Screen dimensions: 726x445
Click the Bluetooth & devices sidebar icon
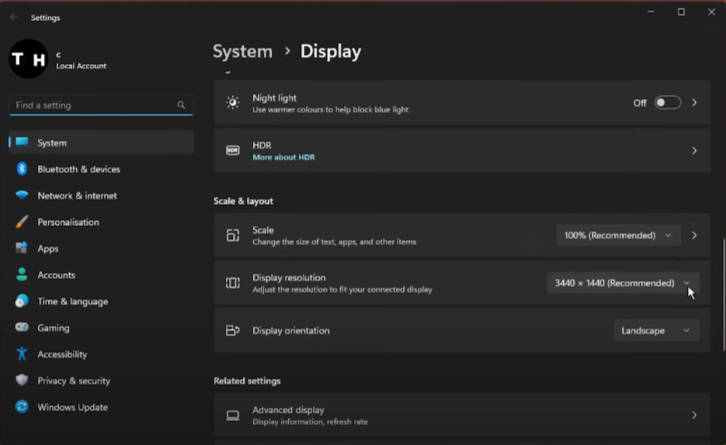(x=21, y=169)
